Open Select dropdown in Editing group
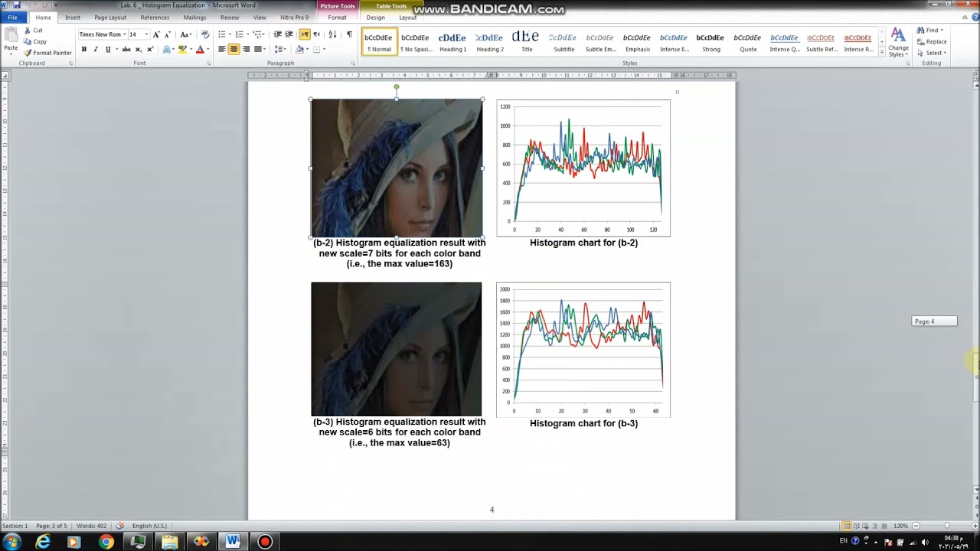The image size is (980, 551). tap(932, 53)
